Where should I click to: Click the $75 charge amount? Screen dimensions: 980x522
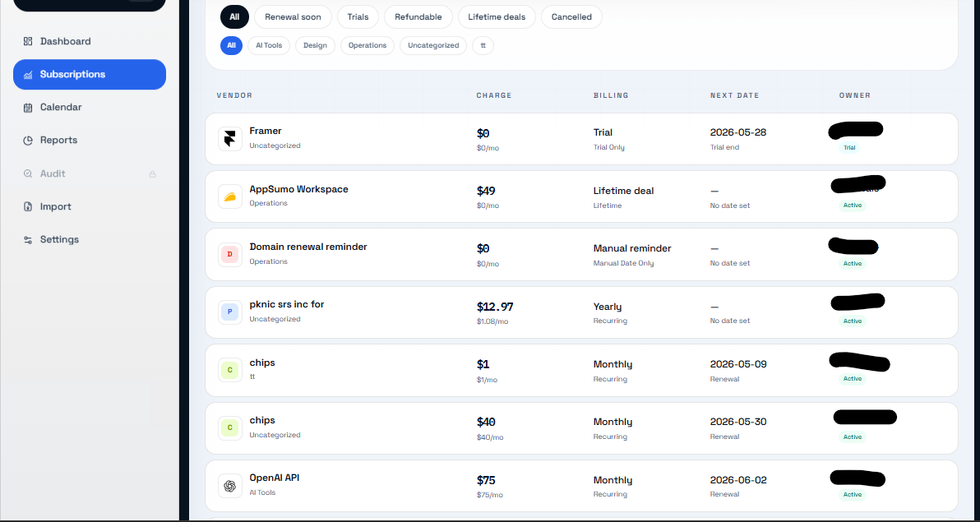pyautogui.click(x=486, y=480)
